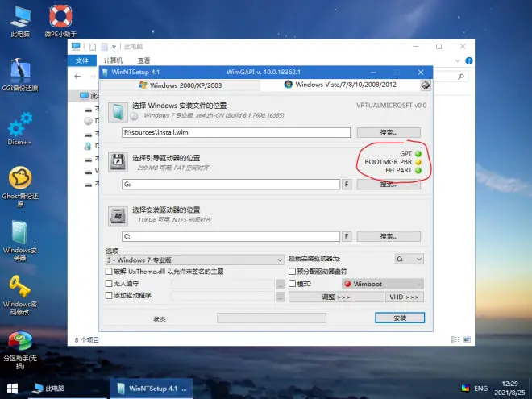Open the 微PE小助手 desktop icon
The image size is (532, 399).
(x=60, y=21)
